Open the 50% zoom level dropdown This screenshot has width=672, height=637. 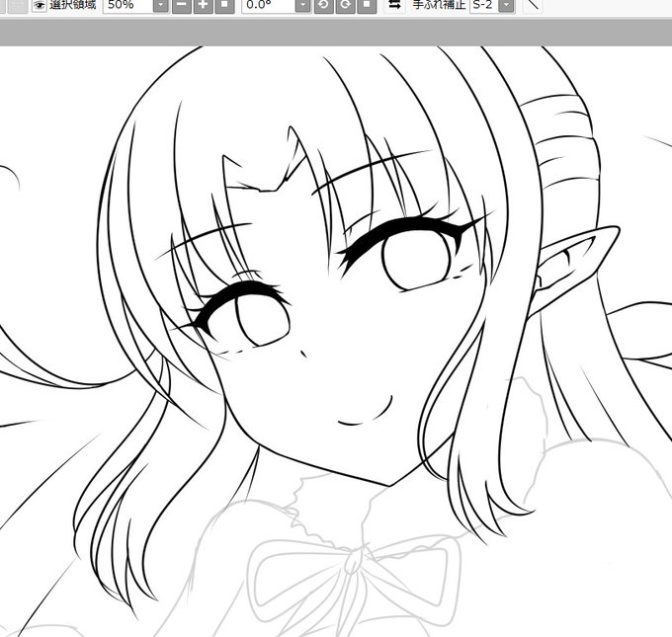tap(161, 6)
